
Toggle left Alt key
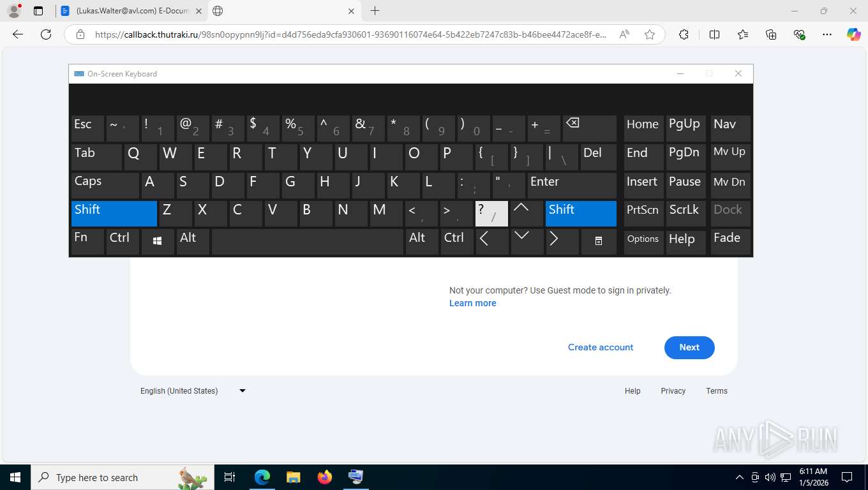[193, 241]
